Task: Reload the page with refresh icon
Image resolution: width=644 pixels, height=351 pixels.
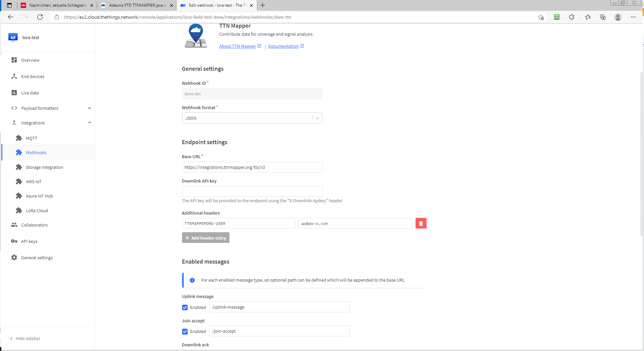Action: click(x=40, y=17)
